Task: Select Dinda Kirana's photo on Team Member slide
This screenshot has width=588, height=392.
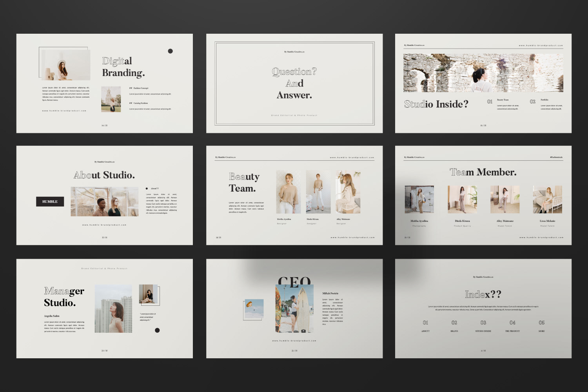Action: tap(463, 200)
